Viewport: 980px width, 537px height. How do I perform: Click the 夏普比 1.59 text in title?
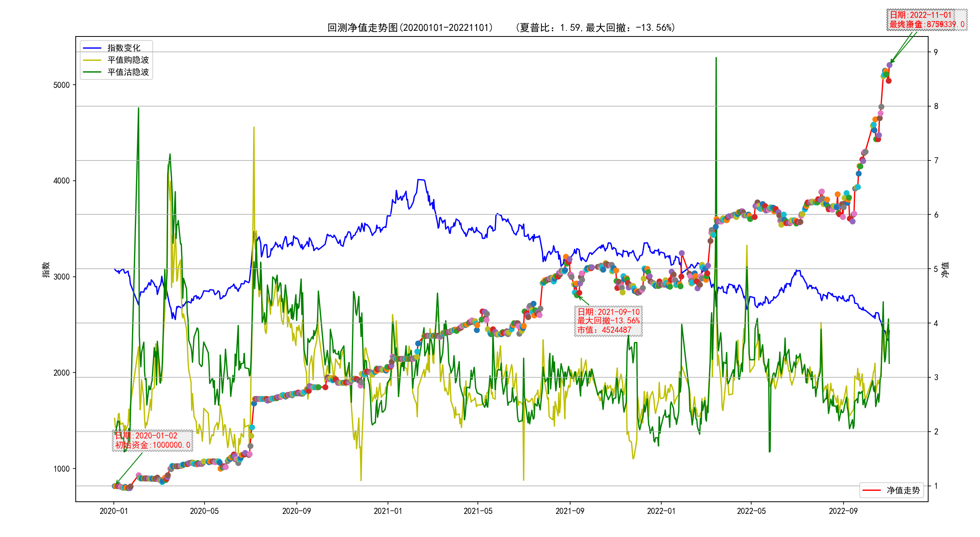(x=550, y=28)
